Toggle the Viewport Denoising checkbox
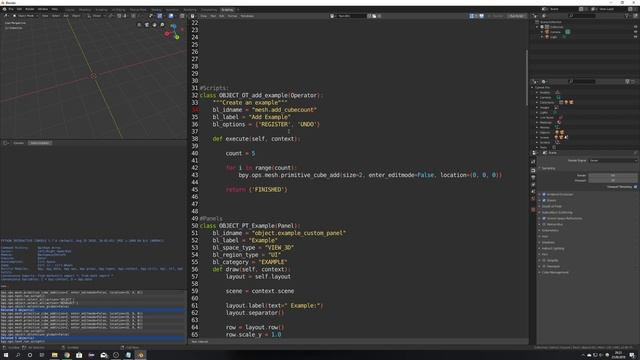 [635, 187]
